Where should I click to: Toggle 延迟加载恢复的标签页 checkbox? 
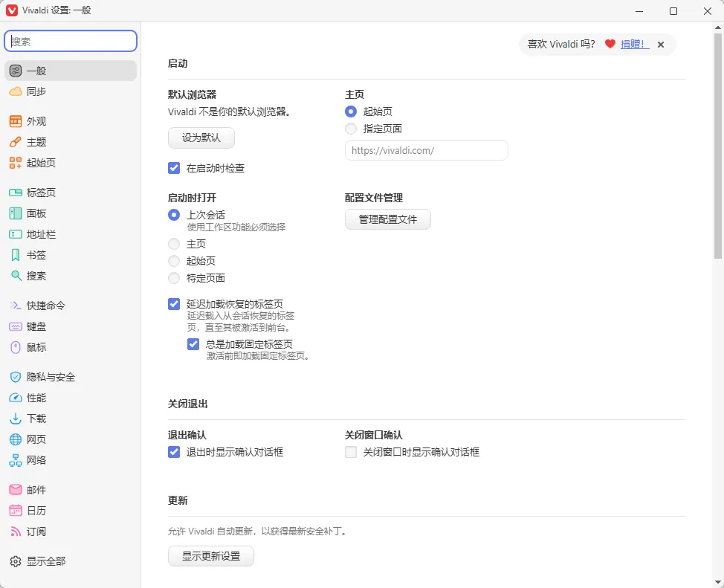[174, 304]
